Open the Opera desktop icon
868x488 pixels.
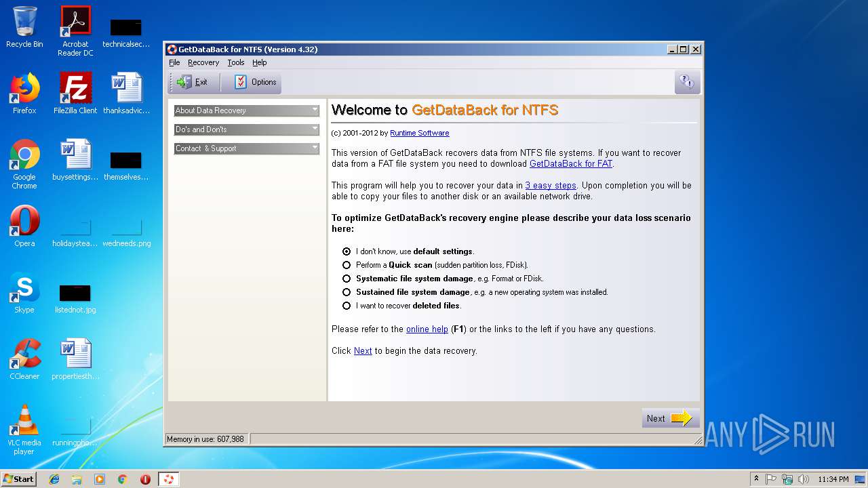pyautogui.click(x=24, y=226)
